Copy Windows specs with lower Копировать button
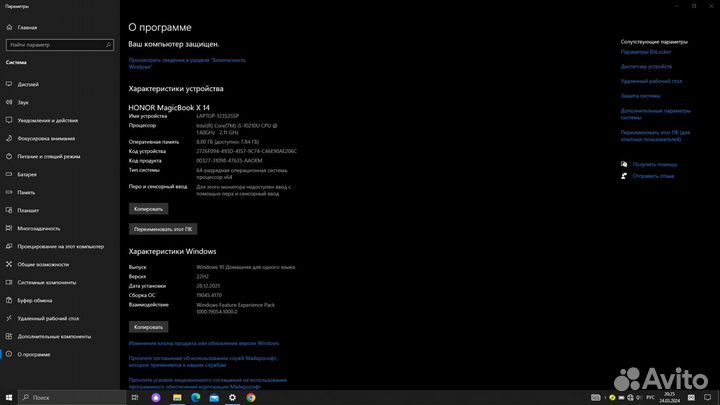The width and height of the screenshot is (720, 405). coord(149,326)
